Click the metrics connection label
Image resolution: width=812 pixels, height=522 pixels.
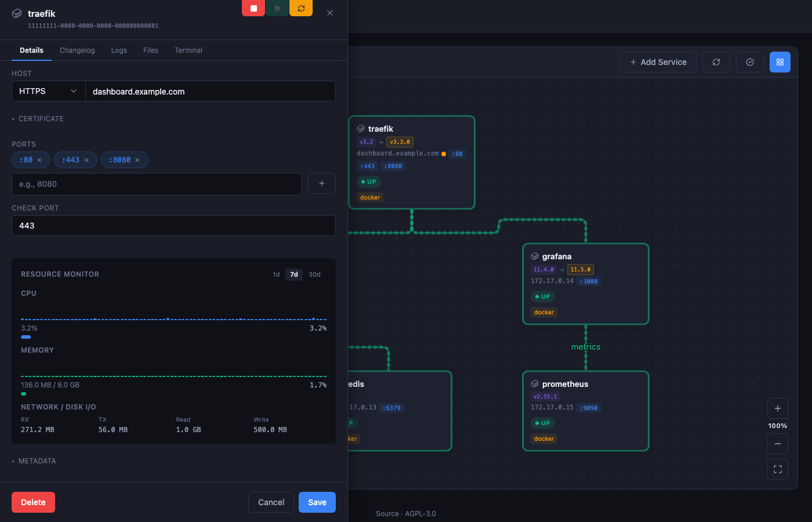586,347
